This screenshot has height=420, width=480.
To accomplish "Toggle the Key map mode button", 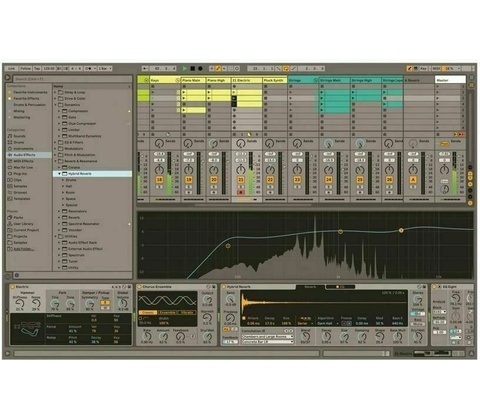I will coord(423,68).
